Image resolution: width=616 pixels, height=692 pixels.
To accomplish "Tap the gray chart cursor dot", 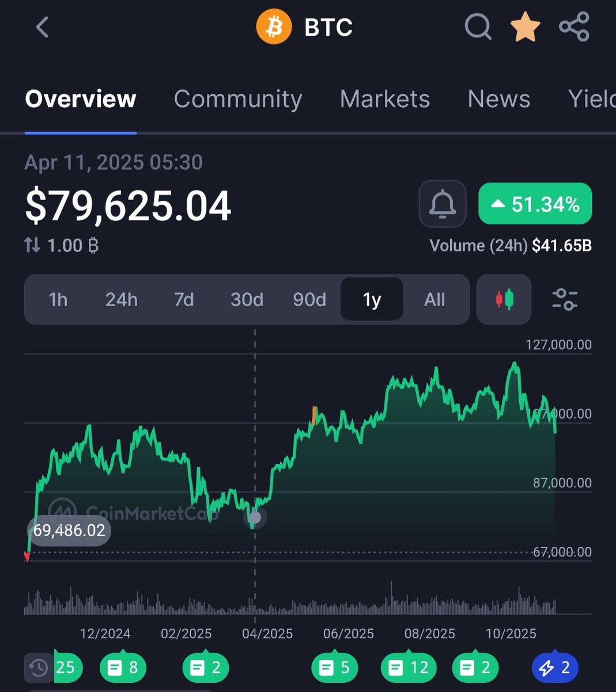I will tap(255, 517).
